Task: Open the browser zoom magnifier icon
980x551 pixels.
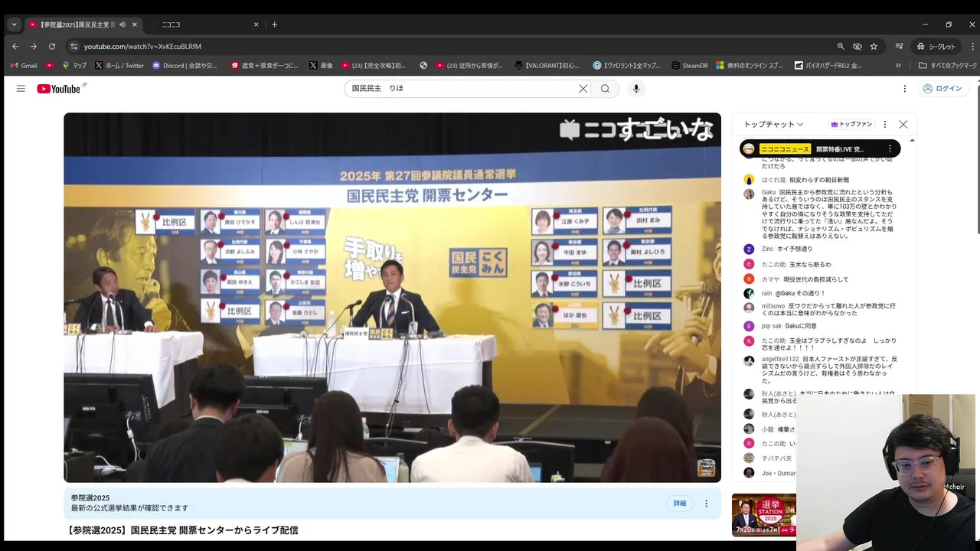Action: 841,46
